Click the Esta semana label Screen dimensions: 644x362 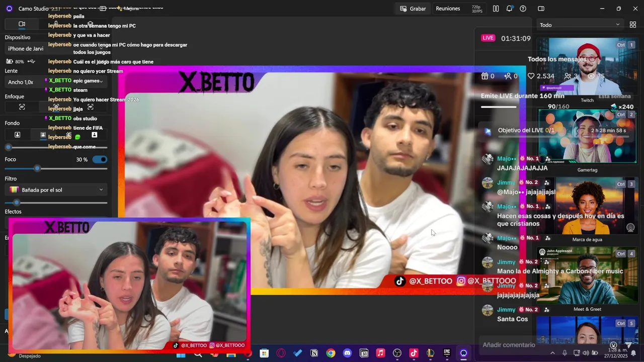(x=614, y=96)
